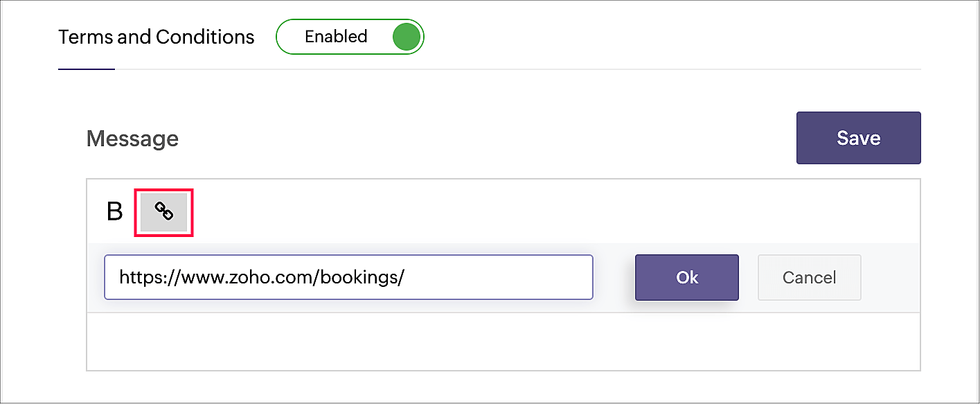Click the Message section label
Screen dimensions: 980x404
click(x=132, y=139)
